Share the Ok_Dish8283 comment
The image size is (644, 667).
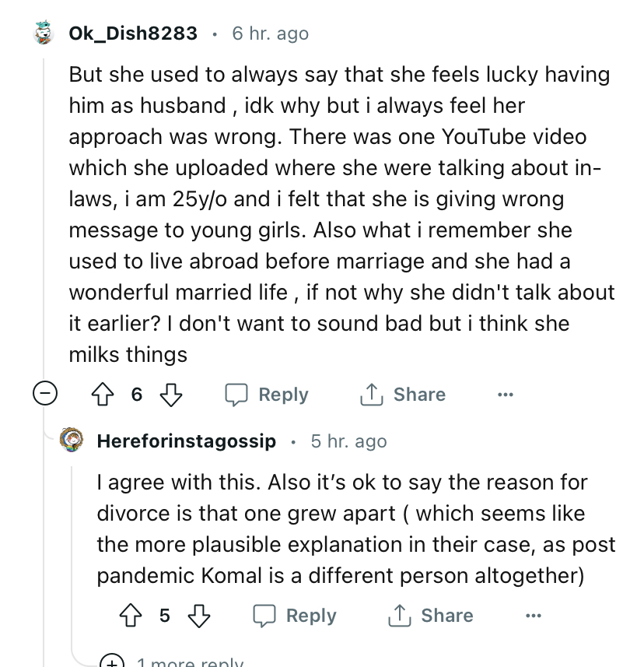coord(402,395)
